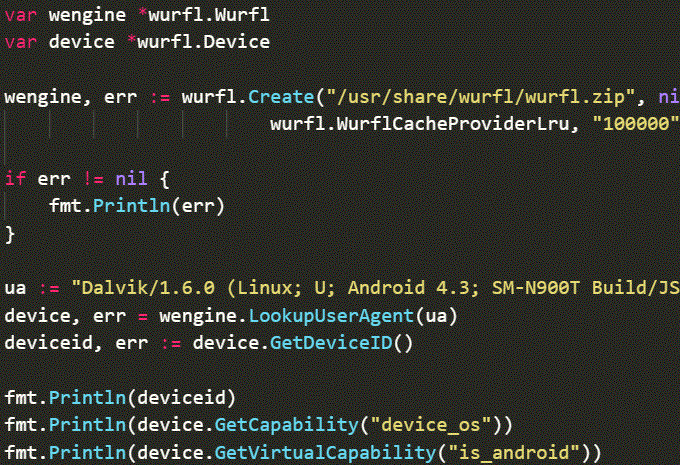Click the "Dalvik/1.6.0" user agent string
The width and height of the screenshot is (680, 465).
148,288
